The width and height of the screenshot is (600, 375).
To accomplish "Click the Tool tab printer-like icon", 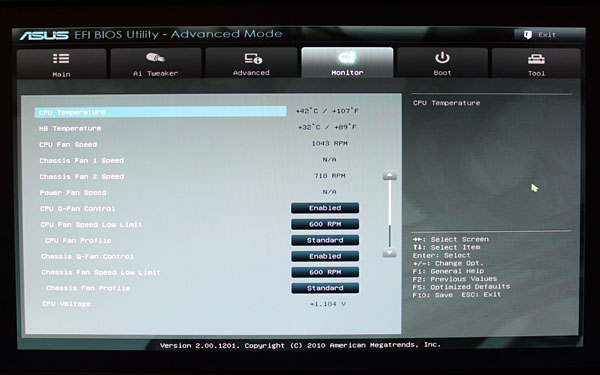I will pos(536,59).
